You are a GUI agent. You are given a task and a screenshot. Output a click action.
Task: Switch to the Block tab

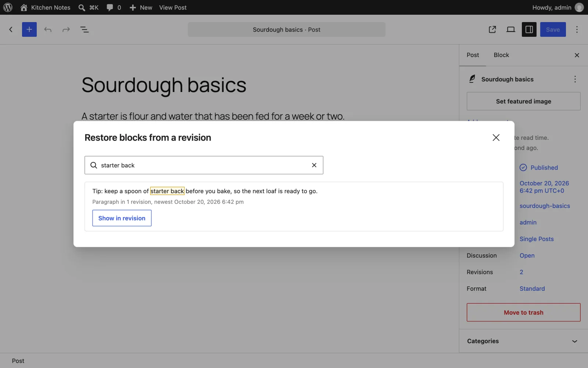point(501,55)
